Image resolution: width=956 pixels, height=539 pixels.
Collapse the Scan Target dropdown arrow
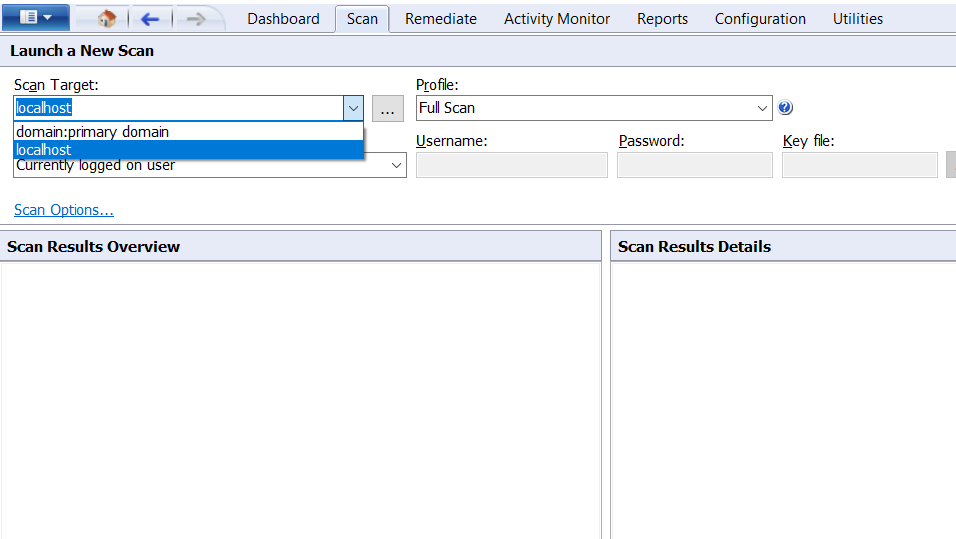353,109
